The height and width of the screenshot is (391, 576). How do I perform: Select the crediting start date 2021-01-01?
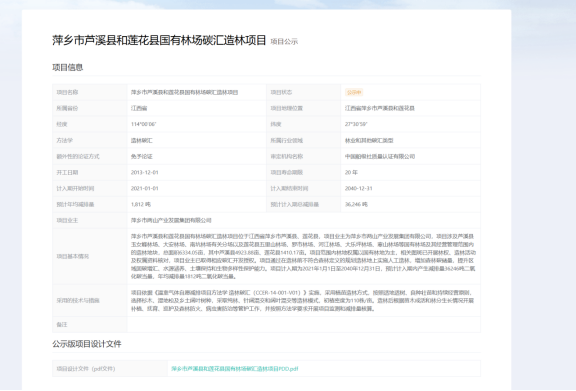[145, 189]
